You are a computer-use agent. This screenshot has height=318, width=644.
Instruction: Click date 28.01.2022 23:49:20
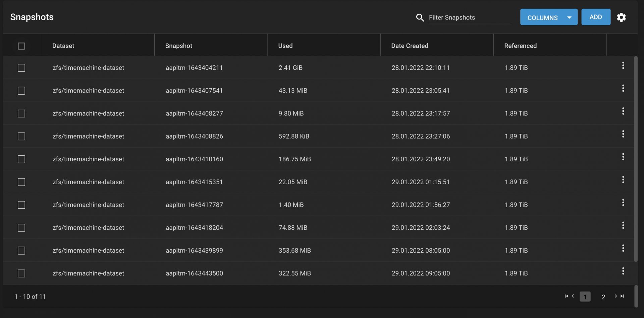(421, 159)
